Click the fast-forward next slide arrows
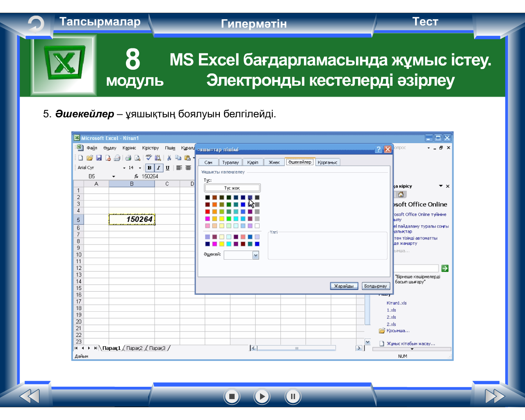The width and height of the screenshot is (525, 420). tap(495, 396)
